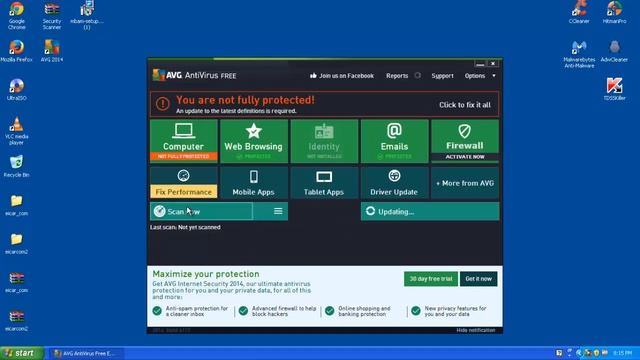The width and height of the screenshot is (640, 360).
Task: Click the More from AVG tile
Action: 464,183
